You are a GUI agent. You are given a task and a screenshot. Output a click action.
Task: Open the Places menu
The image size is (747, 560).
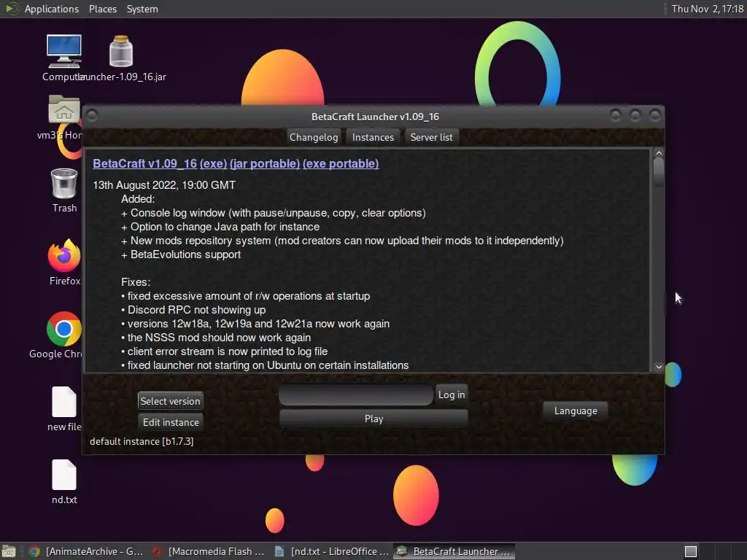tap(103, 9)
